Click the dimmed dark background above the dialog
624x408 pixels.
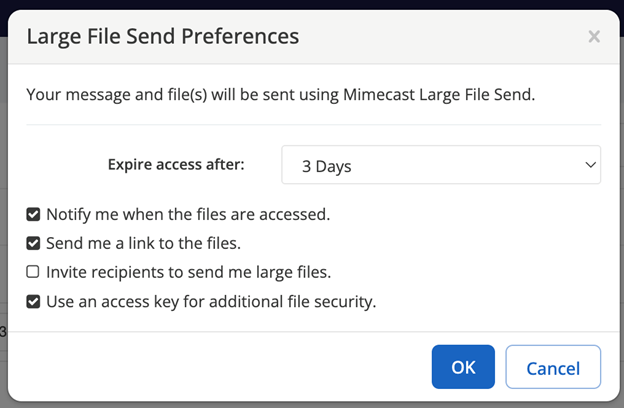click(312, 4)
